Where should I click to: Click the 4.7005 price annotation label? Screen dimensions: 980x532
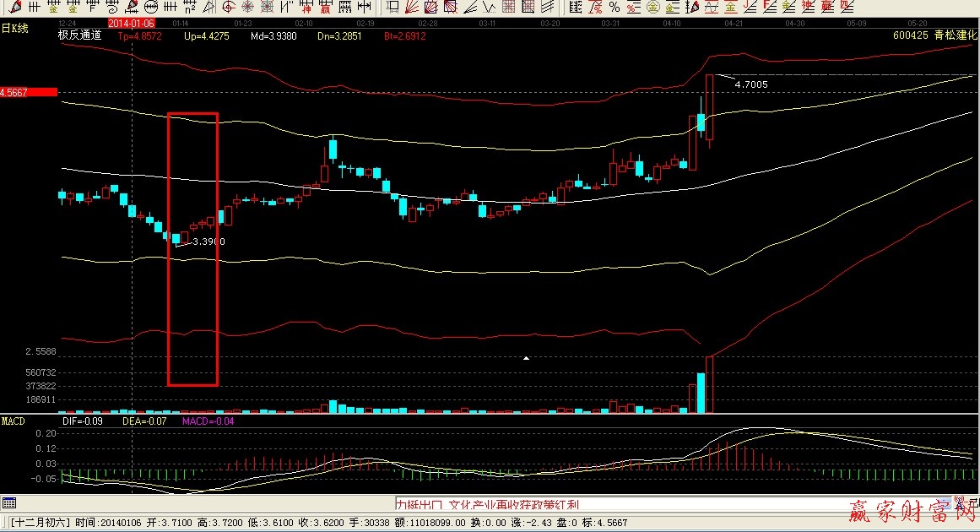pos(750,84)
